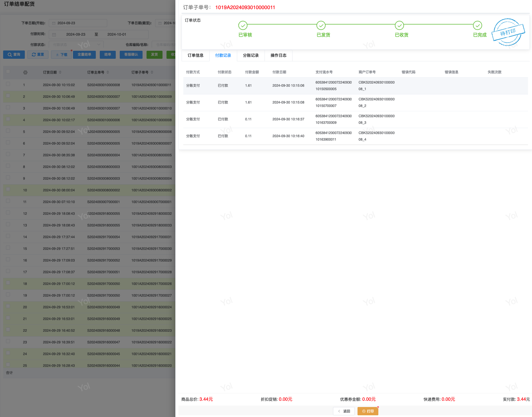532x417 pixels.
Task: Sort by 订单子单号 column arrows
Action: (152, 72)
